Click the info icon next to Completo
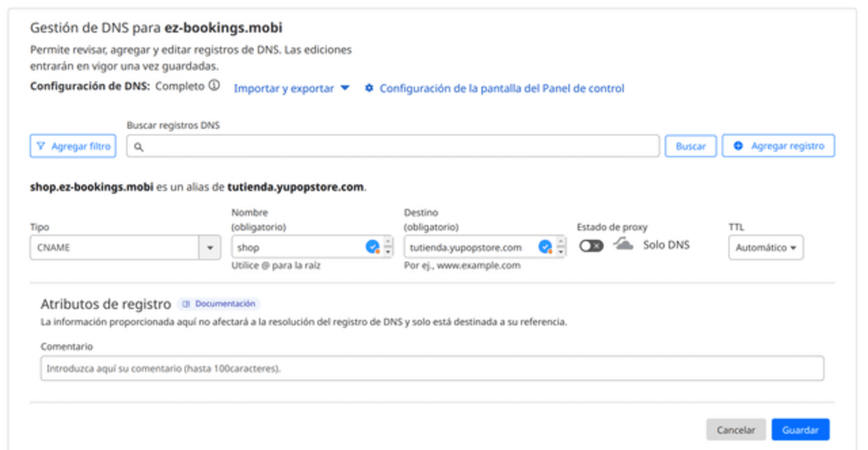The width and height of the screenshot is (868, 450). (214, 86)
